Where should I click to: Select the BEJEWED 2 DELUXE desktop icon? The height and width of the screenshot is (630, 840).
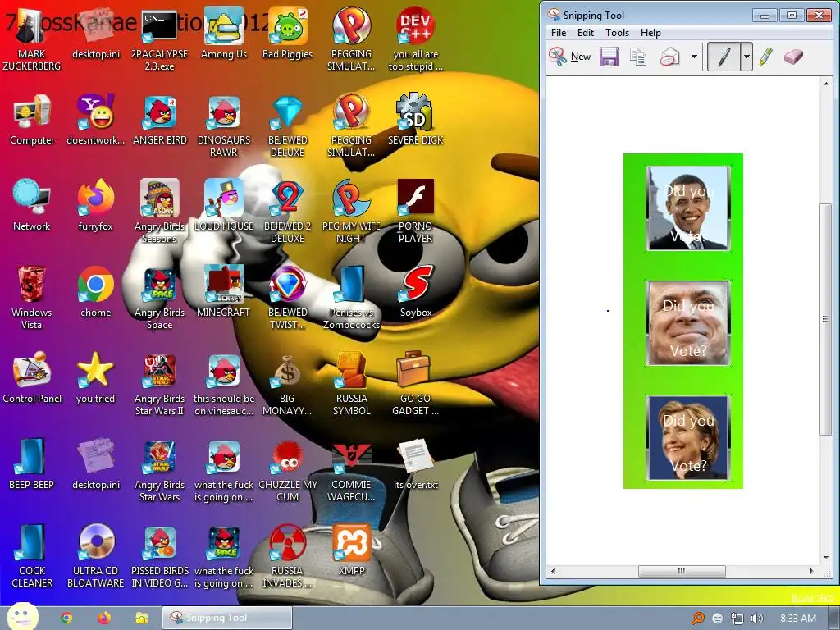click(287, 212)
